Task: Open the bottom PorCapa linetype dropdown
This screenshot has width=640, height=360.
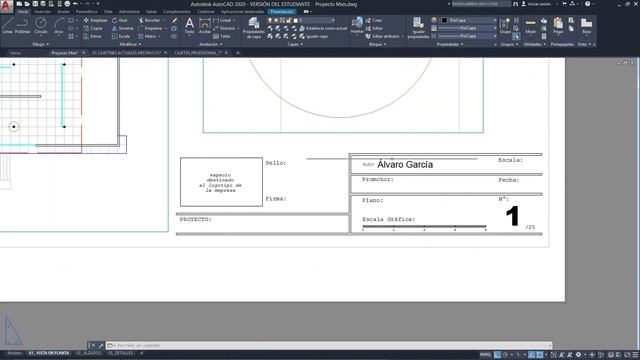Action: pyautogui.click(x=467, y=36)
